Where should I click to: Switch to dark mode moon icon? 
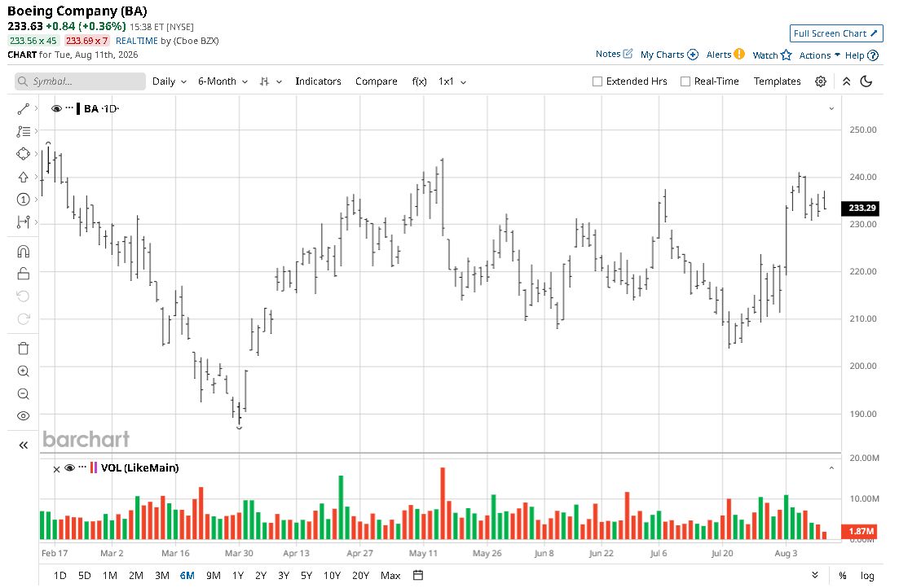[x=866, y=81]
